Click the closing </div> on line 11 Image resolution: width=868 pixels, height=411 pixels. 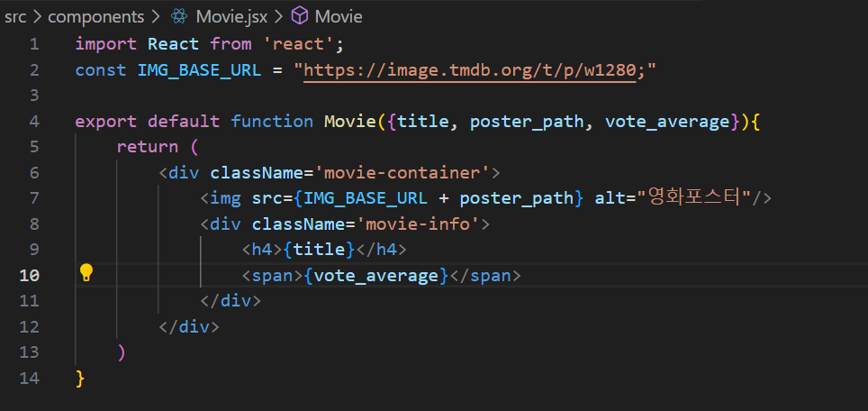pyautogui.click(x=231, y=301)
